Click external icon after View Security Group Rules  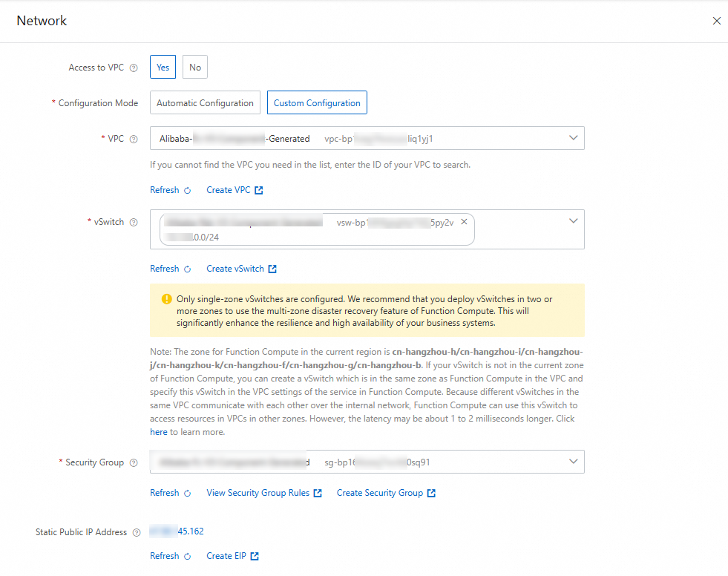point(318,494)
